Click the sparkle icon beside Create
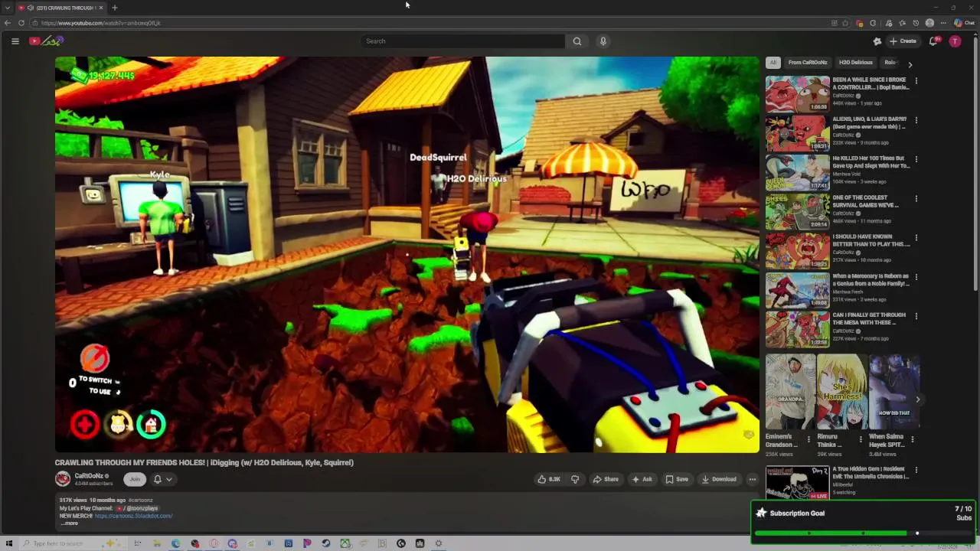This screenshot has width=980, height=551. click(x=877, y=41)
